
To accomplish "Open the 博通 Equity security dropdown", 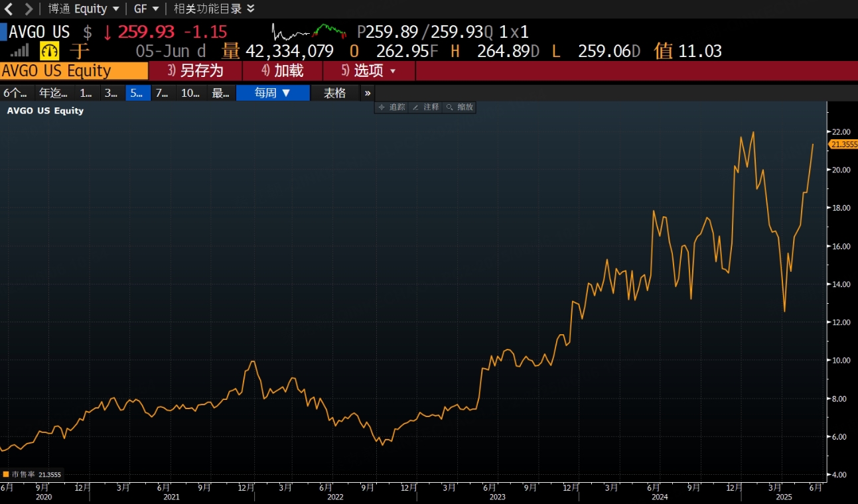I will (x=84, y=9).
